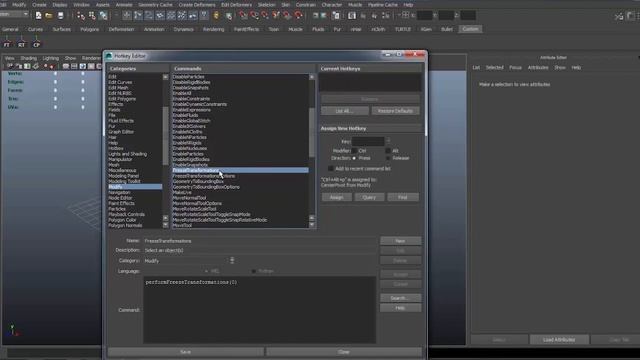The image size is (640, 360).
Task: Enable the Alt modifier checkbox
Action: (x=388, y=151)
